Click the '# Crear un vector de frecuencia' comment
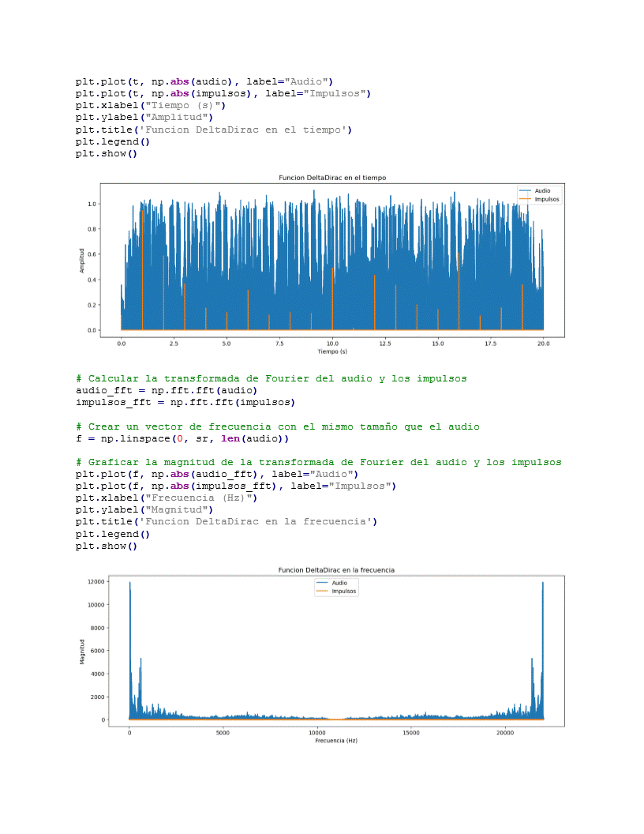 (x=277, y=426)
